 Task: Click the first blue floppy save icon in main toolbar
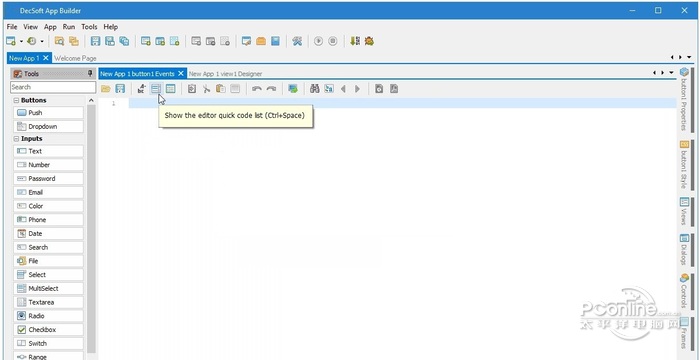click(95, 41)
